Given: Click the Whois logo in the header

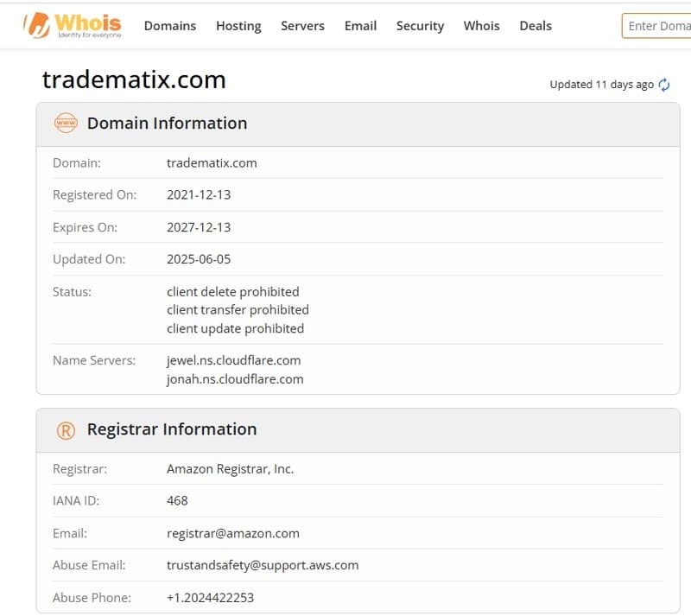Looking at the screenshot, I should (73, 25).
